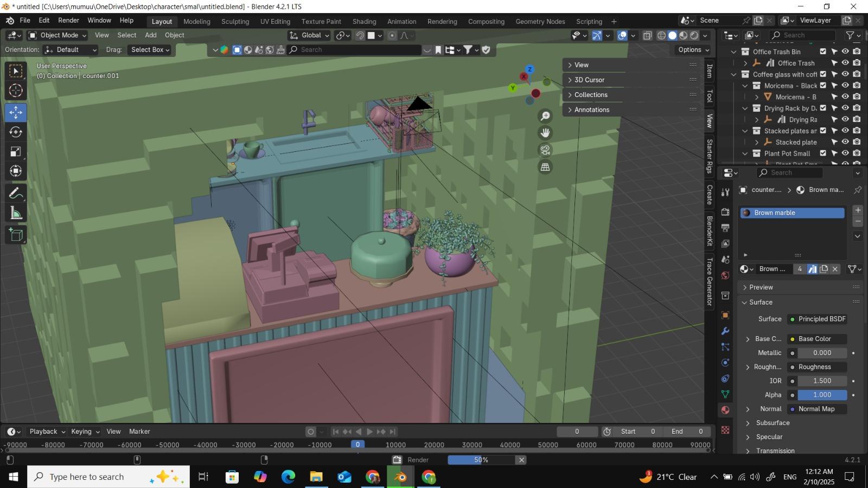The width and height of the screenshot is (868, 488).
Task: Hide Stacked plates collection eye icon
Action: tap(845, 131)
